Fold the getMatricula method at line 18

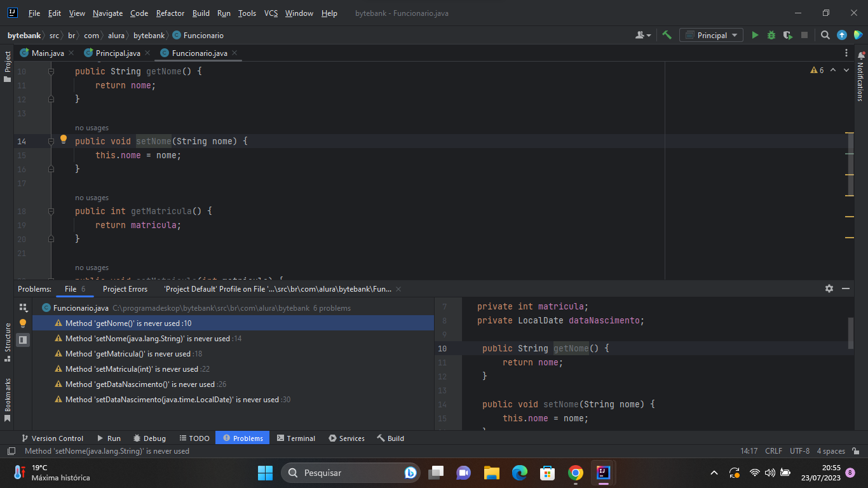pyautogui.click(x=51, y=211)
